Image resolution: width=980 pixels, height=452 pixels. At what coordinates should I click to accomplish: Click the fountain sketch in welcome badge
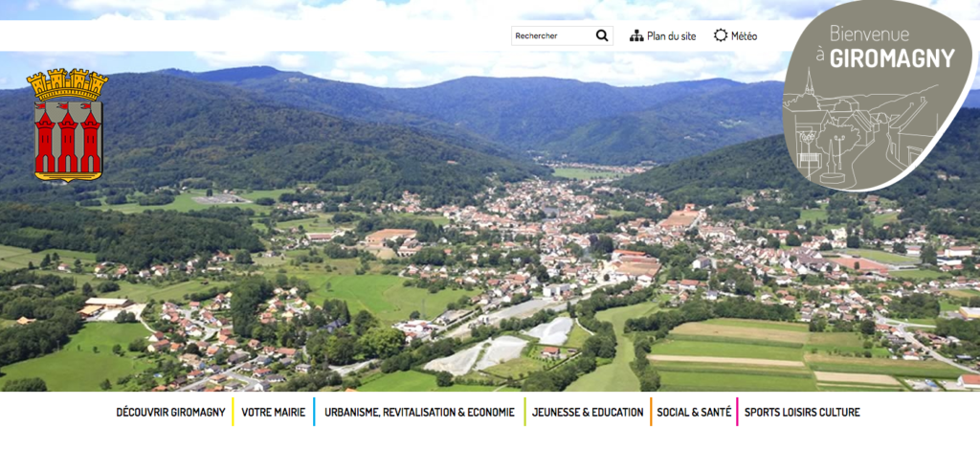[833, 161]
